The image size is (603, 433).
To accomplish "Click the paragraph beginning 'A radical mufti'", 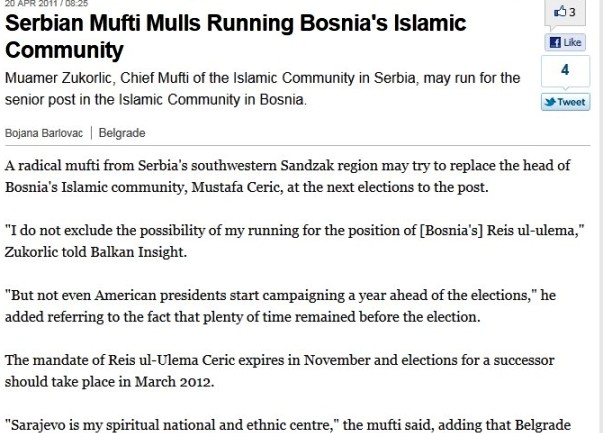I will click(x=268, y=173).
